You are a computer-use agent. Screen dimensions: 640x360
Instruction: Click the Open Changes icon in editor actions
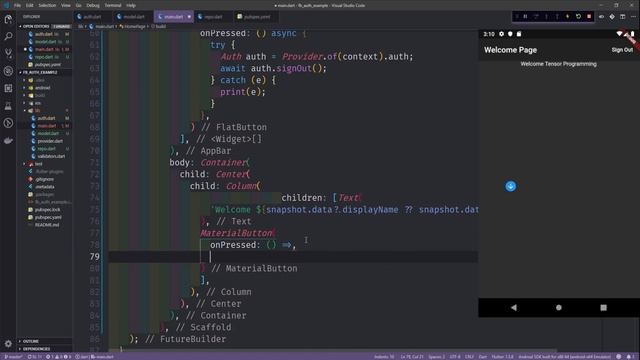point(601,17)
